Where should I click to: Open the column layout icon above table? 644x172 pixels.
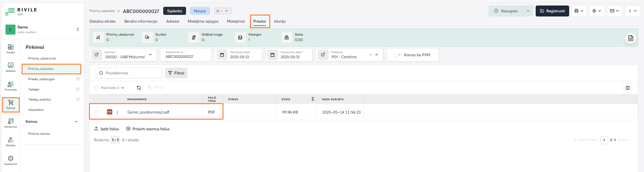coord(628,88)
